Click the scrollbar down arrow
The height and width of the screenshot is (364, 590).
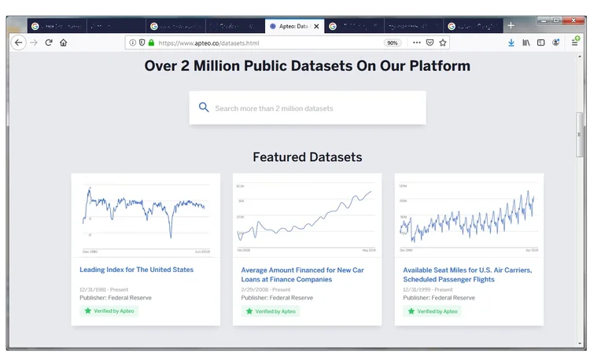point(580,344)
